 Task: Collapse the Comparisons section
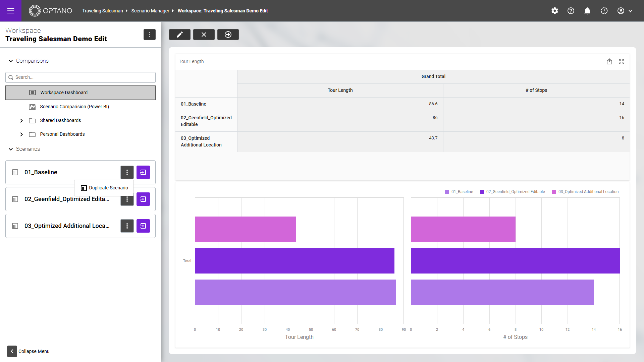pyautogui.click(x=11, y=61)
